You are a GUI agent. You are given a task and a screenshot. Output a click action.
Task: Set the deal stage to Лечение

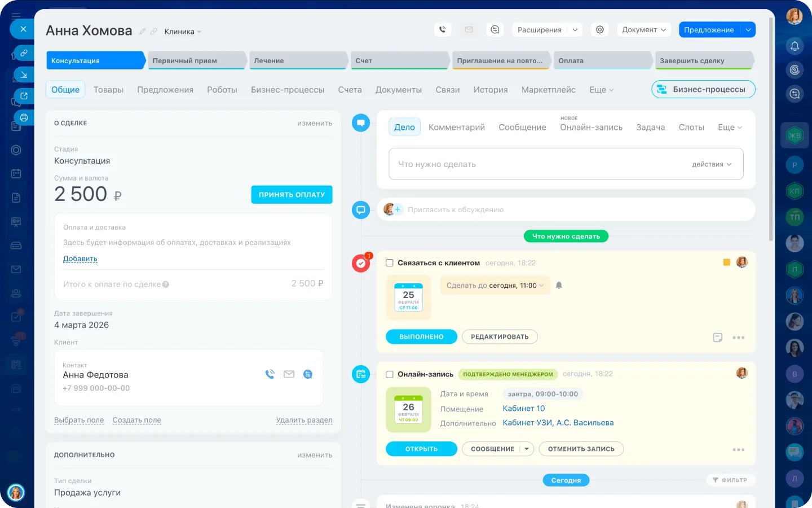[x=298, y=60]
